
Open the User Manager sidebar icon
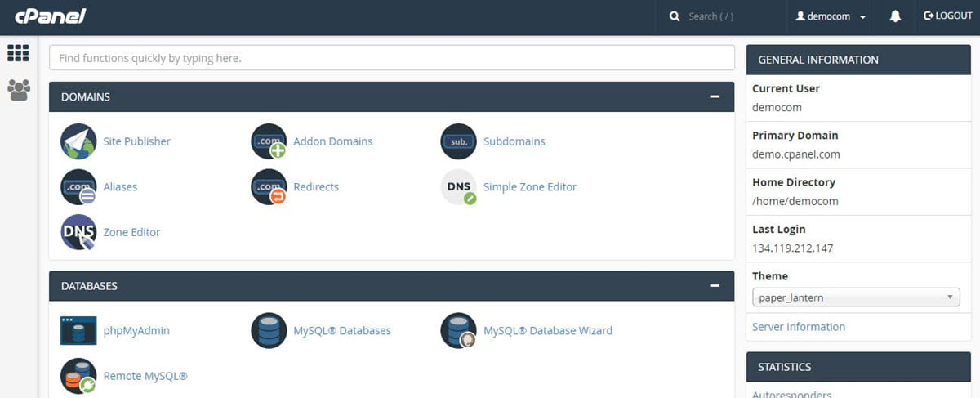click(x=18, y=89)
